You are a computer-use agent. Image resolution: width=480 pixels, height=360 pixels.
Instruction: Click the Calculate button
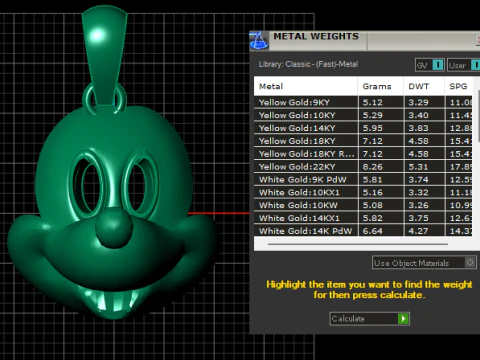pyautogui.click(x=370, y=319)
